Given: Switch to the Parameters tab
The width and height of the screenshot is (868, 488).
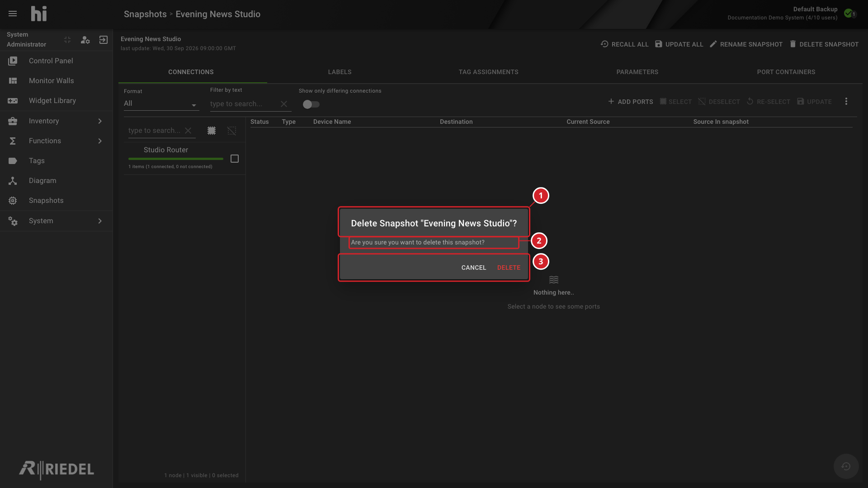Looking at the screenshot, I should coord(637,72).
